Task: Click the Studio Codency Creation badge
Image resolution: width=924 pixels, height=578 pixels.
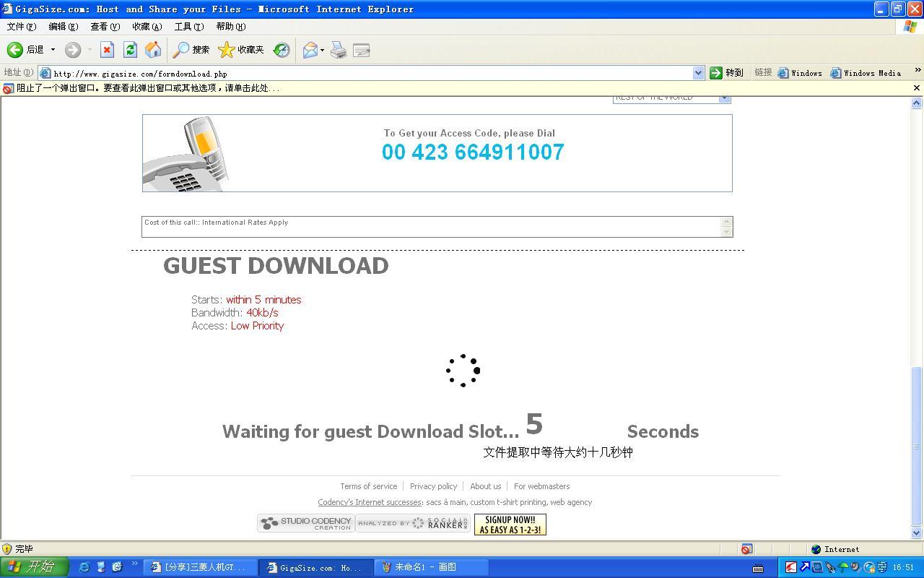Action: (306, 523)
